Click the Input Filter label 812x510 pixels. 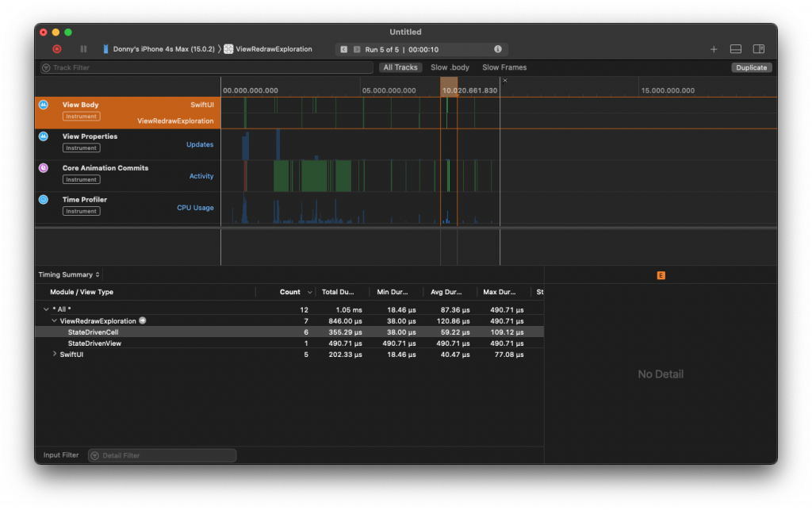61,455
